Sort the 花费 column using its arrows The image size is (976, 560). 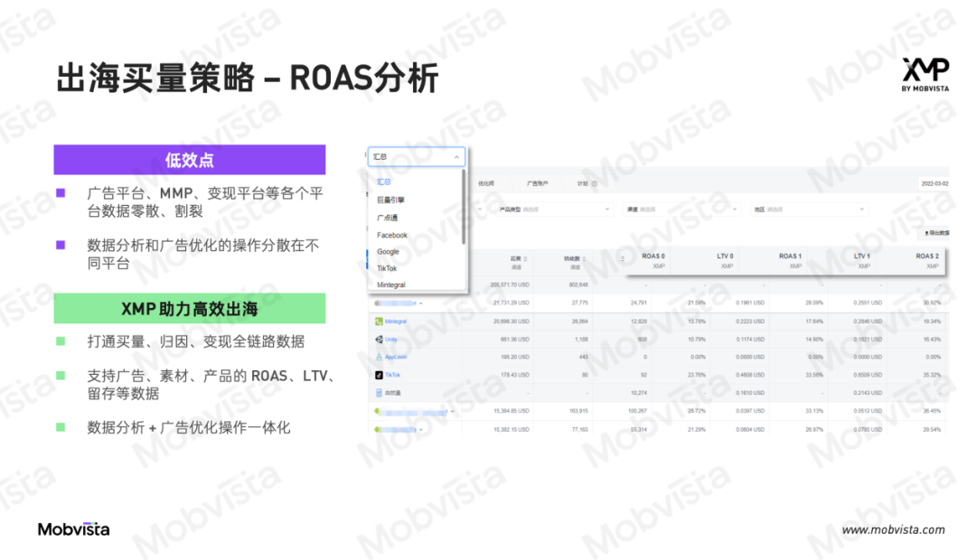click(x=525, y=259)
